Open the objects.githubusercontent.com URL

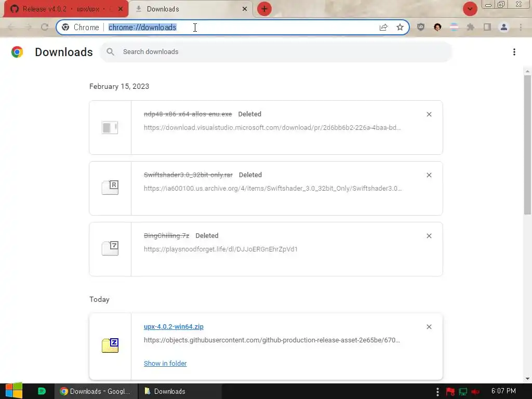272,340
